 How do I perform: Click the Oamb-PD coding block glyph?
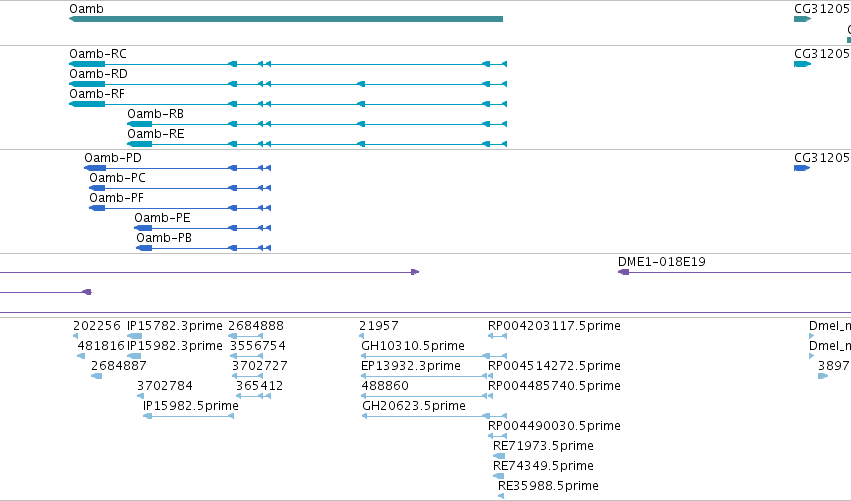pyautogui.click(x=95, y=168)
